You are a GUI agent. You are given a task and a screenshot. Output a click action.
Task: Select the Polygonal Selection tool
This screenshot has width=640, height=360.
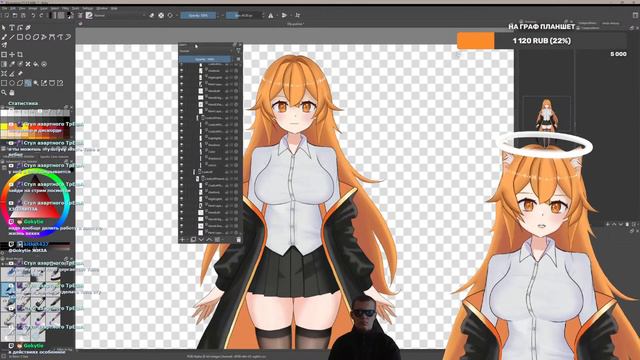20,83
